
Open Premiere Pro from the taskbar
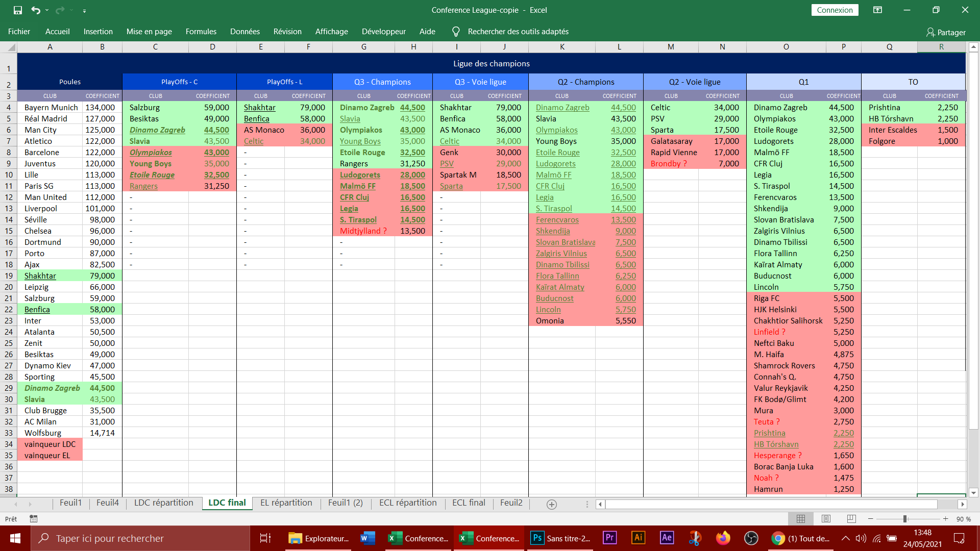point(609,538)
